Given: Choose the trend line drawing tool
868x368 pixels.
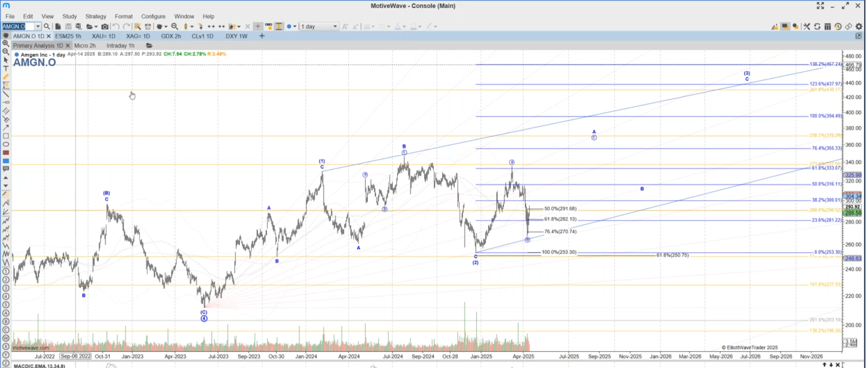Looking at the screenshot, I should point(6,94).
